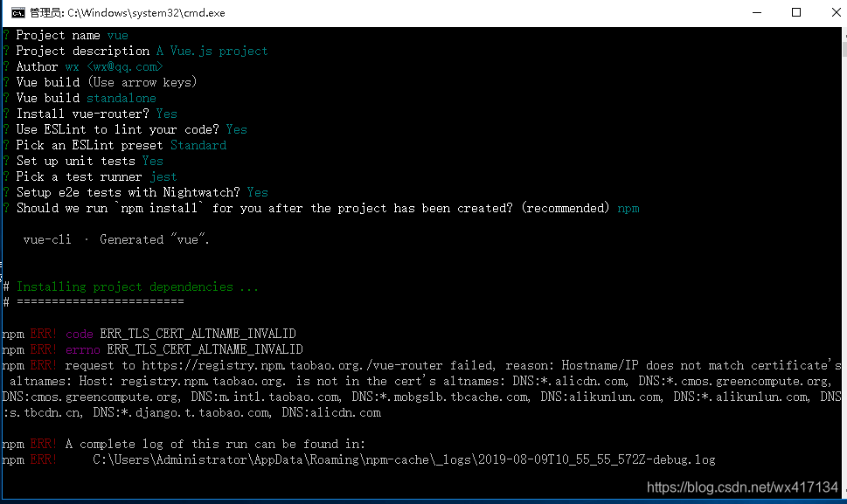The height and width of the screenshot is (504, 847).
Task: Click the cmd.exe icon in the title bar
Action: tap(17, 13)
